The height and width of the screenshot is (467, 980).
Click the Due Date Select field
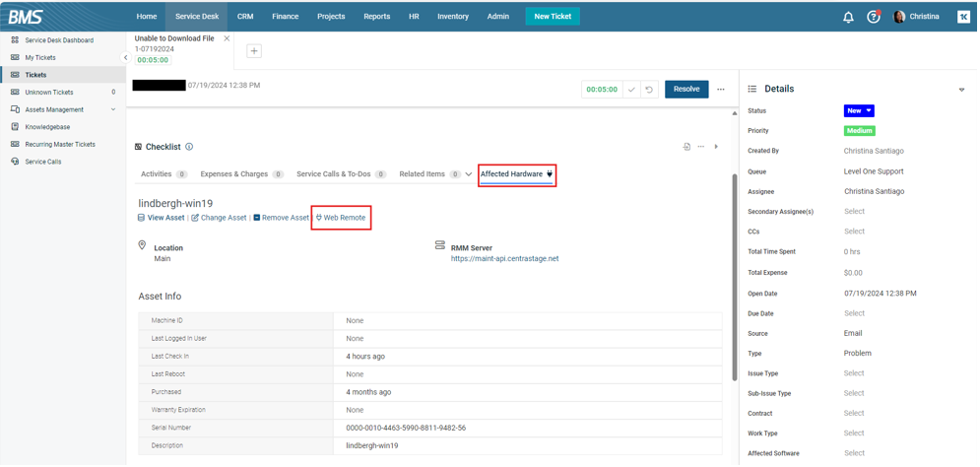854,313
